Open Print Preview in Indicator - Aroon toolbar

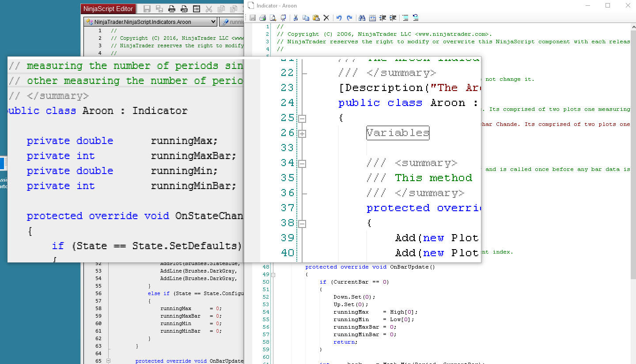(273, 18)
